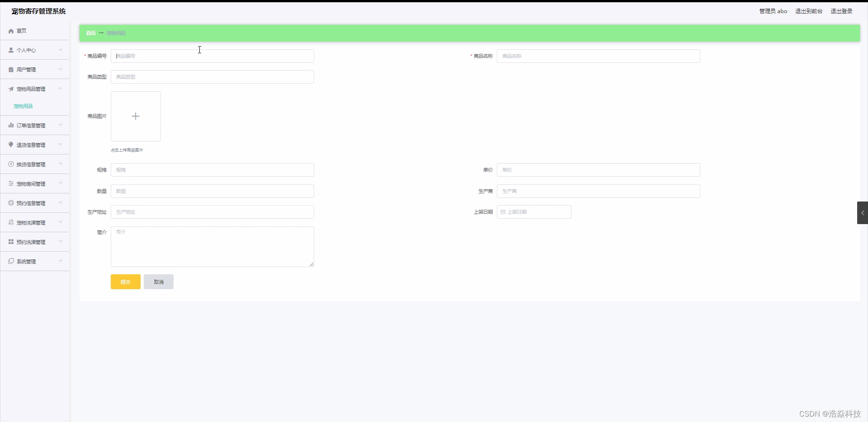The image size is (868, 422).
Task: Click the lifebuoy icon for 预约信息管理
Action: pos(11,203)
